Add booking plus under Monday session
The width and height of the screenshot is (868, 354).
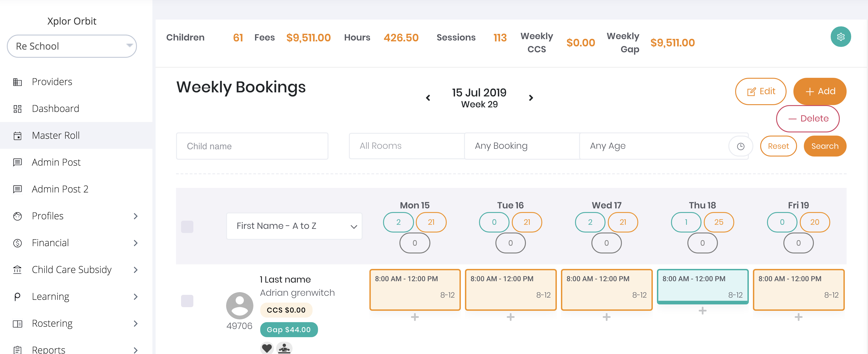coord(414,317)
